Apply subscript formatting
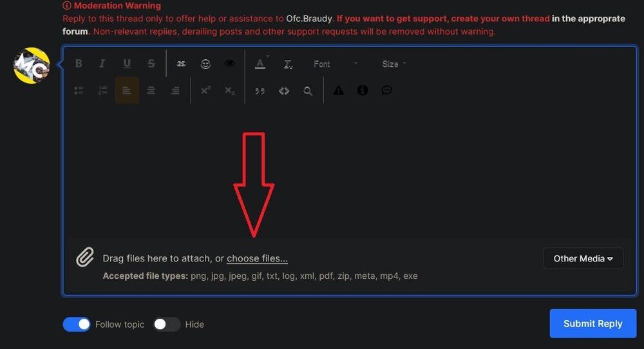The width and height of the screenshot is (644, 349). pyautogui.click(x=230, y=90)
